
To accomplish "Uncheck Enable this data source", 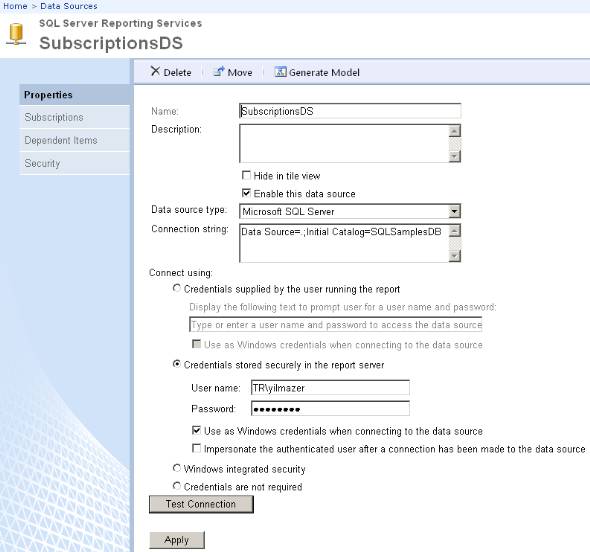I will click(246, 193).
